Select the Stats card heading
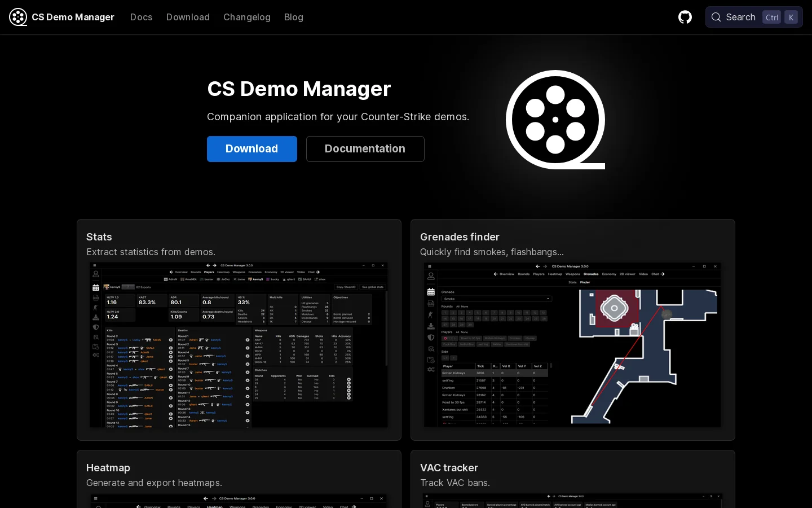This screenshot has width=812, height=508. click(99, 237)
